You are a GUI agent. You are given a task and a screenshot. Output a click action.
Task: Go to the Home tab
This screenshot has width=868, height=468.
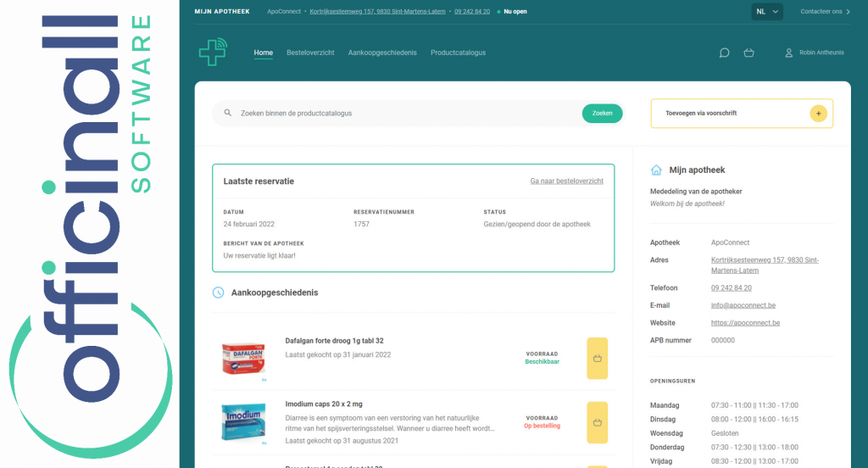coord(264,53)
